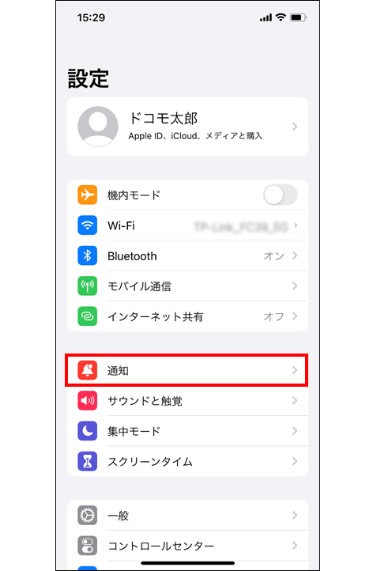Tap the Bluetooth icon
This screenshot has height=571, width=392.
pyautogui.click(x=88, y=255)
